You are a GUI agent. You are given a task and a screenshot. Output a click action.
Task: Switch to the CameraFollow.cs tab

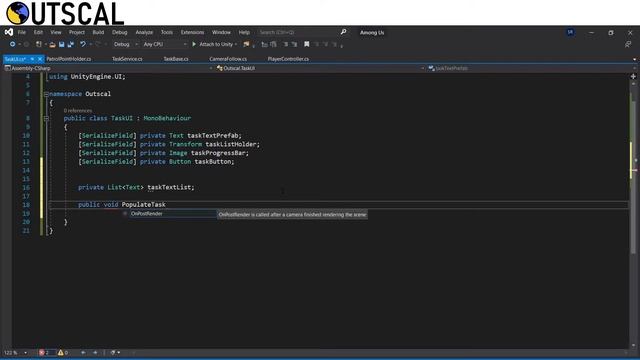(x=228, y=59)
